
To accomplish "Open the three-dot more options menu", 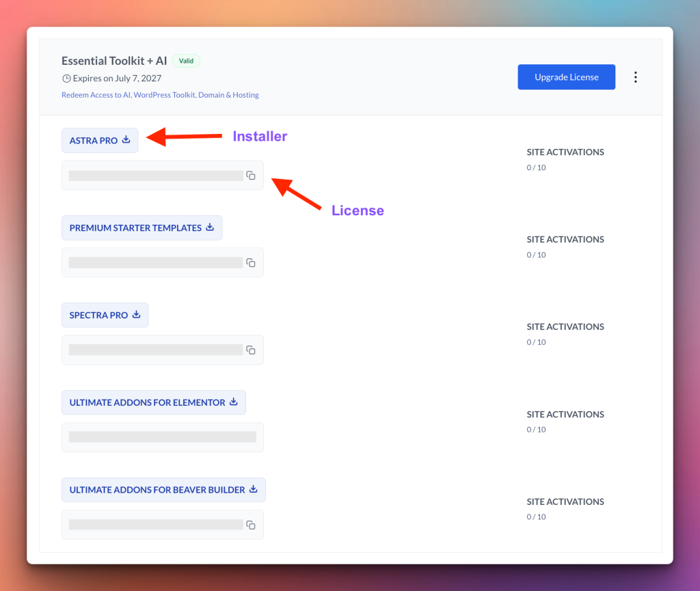I will (635, 77).
